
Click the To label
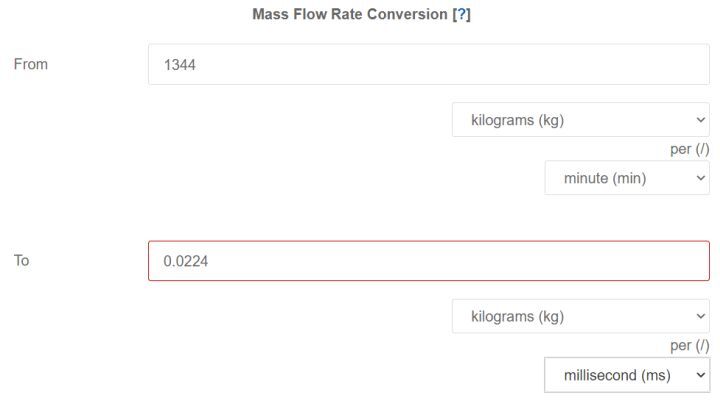22,260
